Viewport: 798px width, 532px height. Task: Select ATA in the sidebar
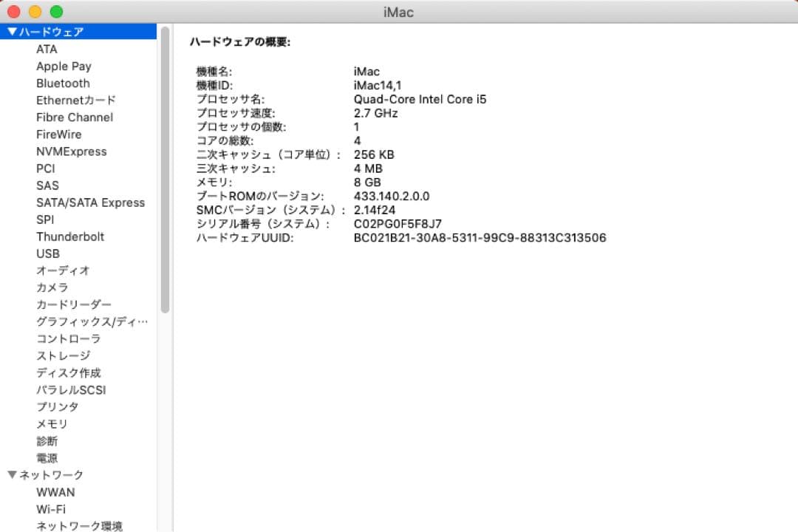(x=47, y=49)
